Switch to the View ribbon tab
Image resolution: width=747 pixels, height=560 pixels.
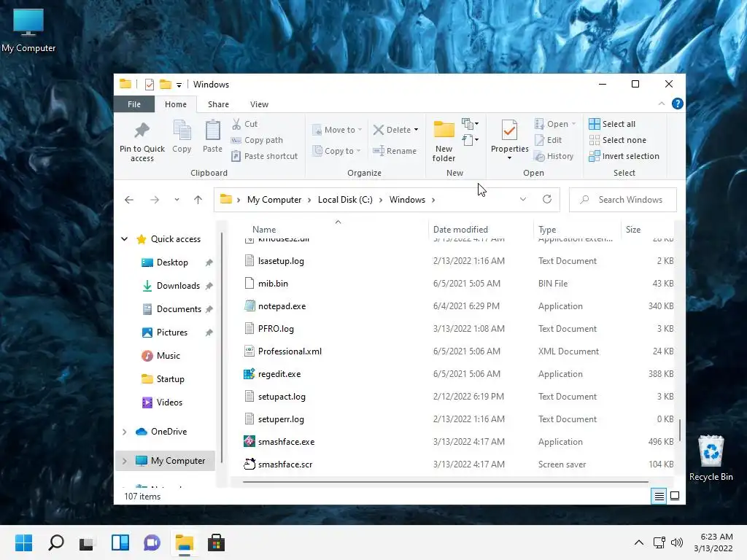(x=259, y=104)
